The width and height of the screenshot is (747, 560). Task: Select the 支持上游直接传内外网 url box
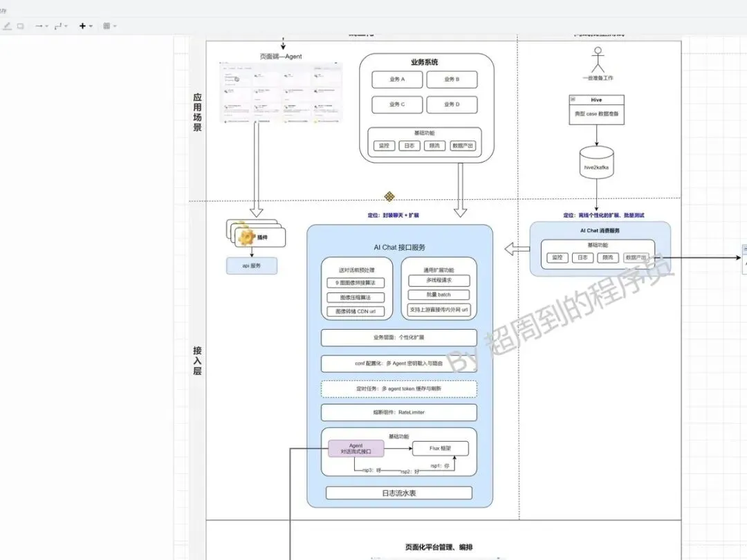[x=439, y=310]
